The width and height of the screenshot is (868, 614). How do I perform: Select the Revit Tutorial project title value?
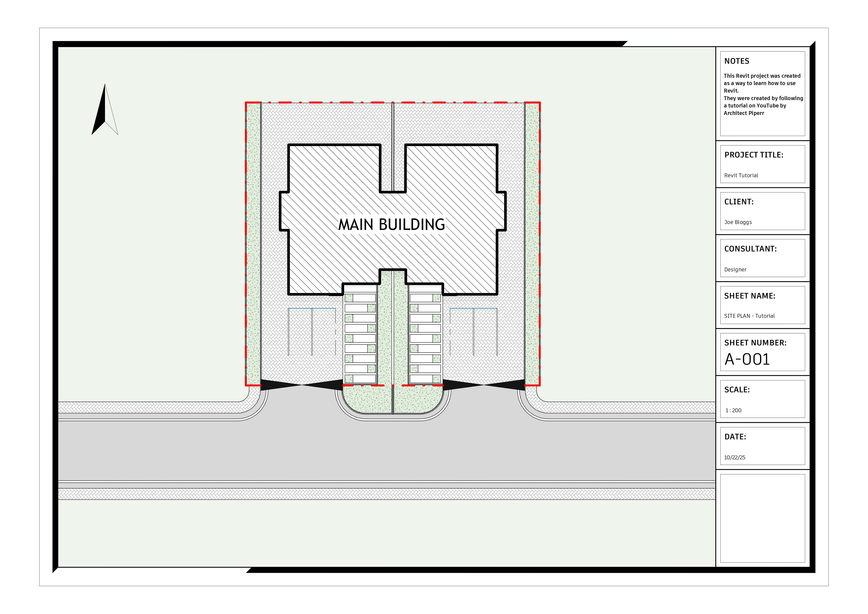point(741,175)
